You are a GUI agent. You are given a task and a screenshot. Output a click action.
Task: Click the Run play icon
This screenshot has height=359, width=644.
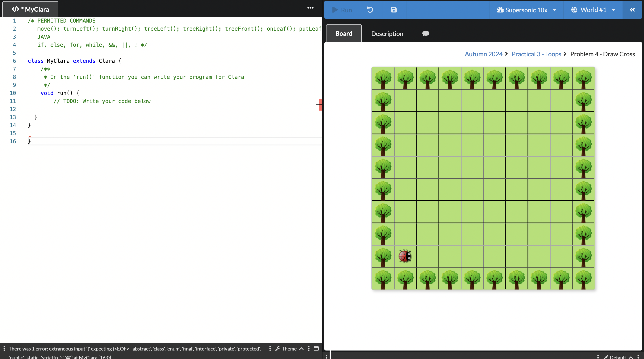tap(335, 10)
